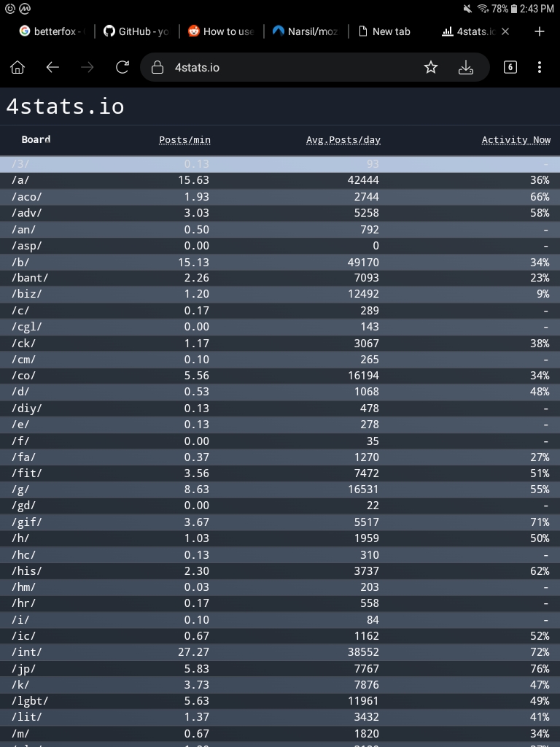Select the /a/ board row
This screenshot has height=747, width=560.
[x=280, y=180]
